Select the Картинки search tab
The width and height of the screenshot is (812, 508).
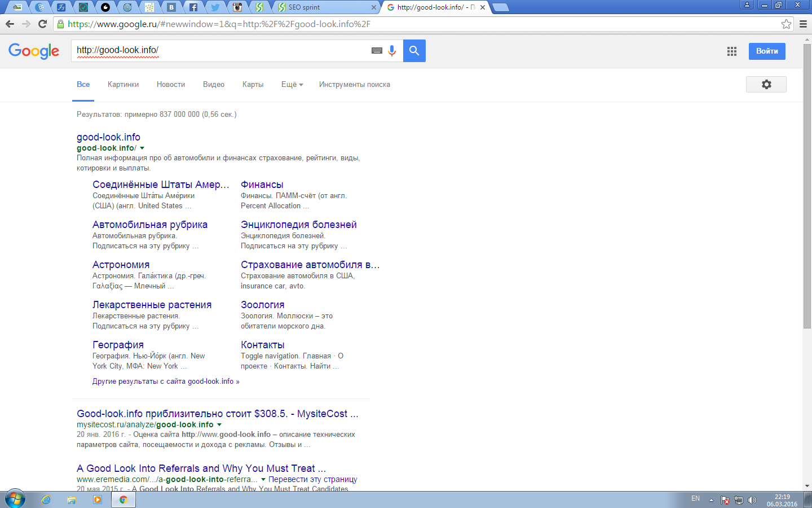pos(123,84)
